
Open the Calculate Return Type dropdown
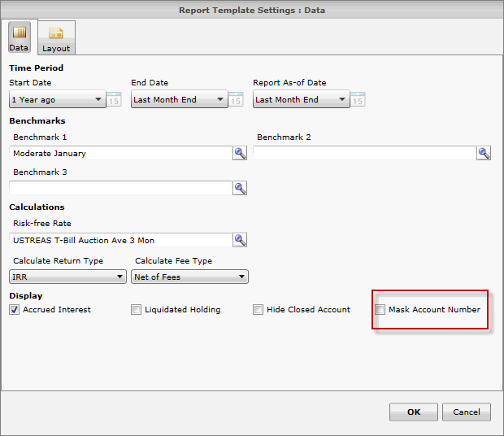click(119, 277)
